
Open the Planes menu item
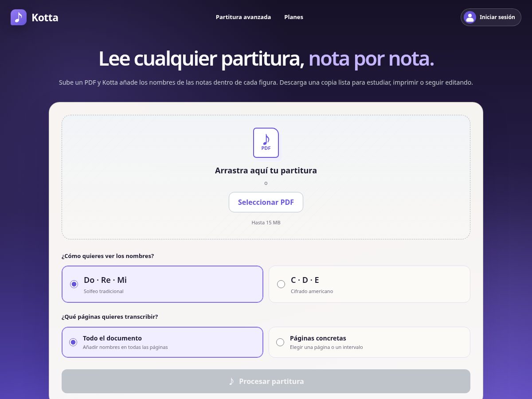(x=293, y=17)
